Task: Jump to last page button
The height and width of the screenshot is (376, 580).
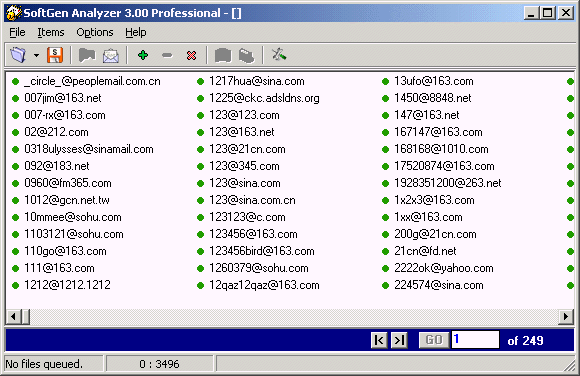Action: [399, 340]
